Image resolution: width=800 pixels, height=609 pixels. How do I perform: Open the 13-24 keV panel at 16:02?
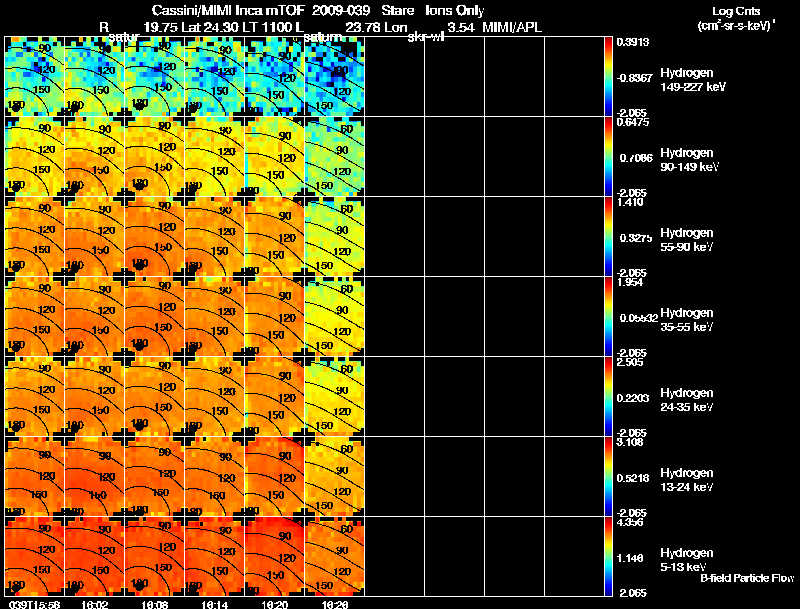(94, 477)
